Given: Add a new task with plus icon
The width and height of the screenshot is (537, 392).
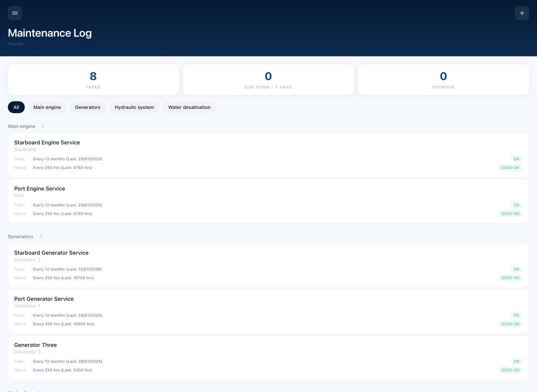Looking at the screenshot, I should (x=522, y=13).
